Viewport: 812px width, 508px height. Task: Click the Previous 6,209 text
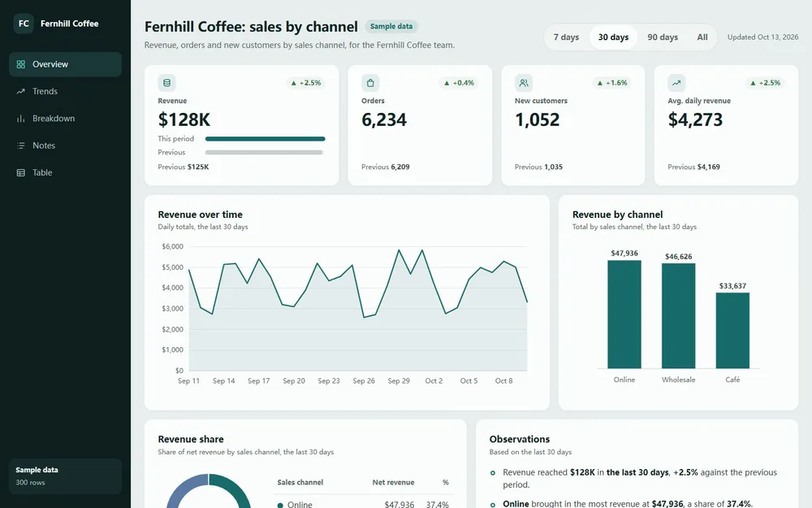pos(385,167)
